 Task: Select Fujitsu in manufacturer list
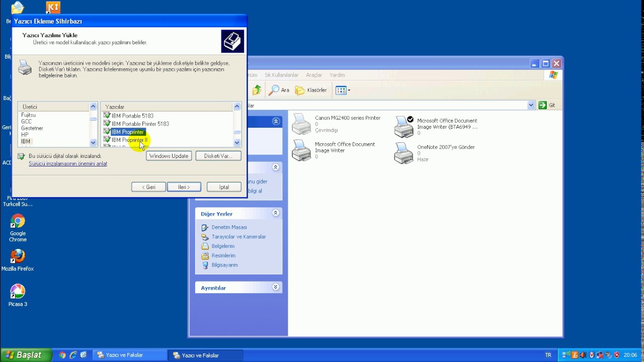(x=29, y=115)
